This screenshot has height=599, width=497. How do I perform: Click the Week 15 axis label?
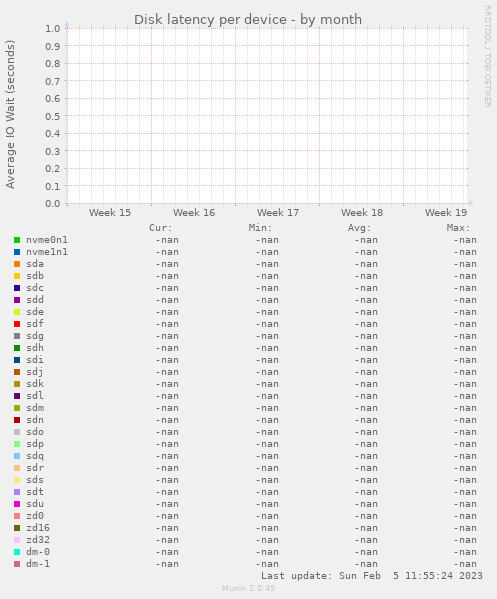110,213
